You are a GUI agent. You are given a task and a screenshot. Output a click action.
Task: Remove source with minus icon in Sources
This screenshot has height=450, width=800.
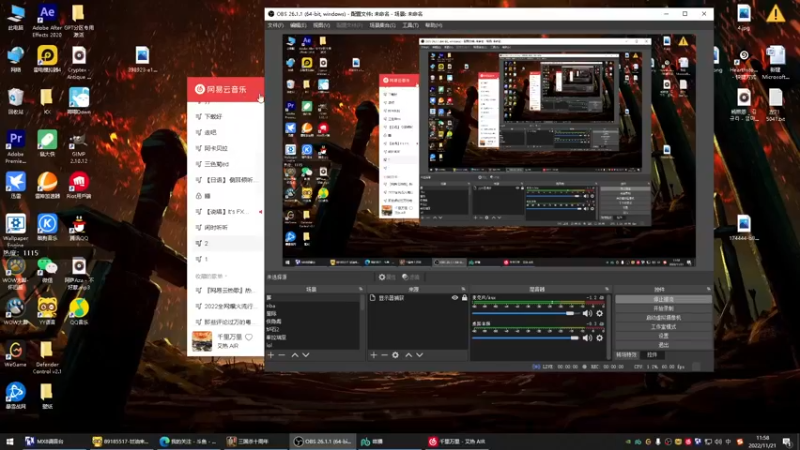(x=384, y=355)
